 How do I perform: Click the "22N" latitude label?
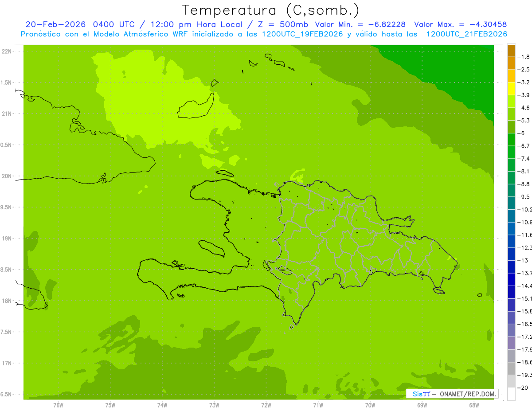click(7, 51)
